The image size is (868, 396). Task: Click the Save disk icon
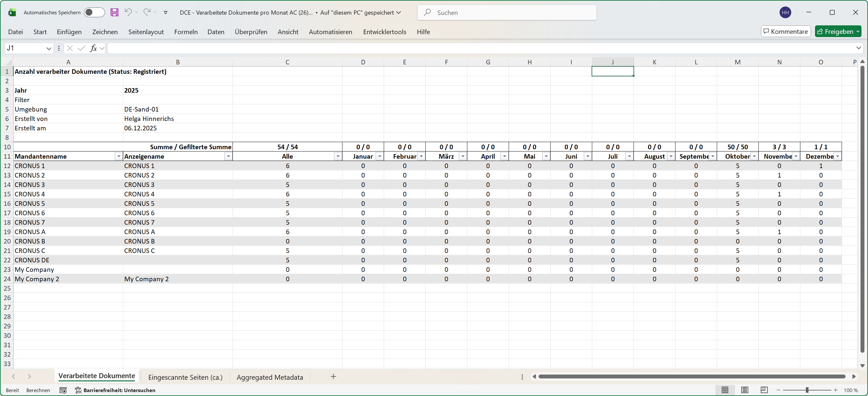[x=114, y=12]
